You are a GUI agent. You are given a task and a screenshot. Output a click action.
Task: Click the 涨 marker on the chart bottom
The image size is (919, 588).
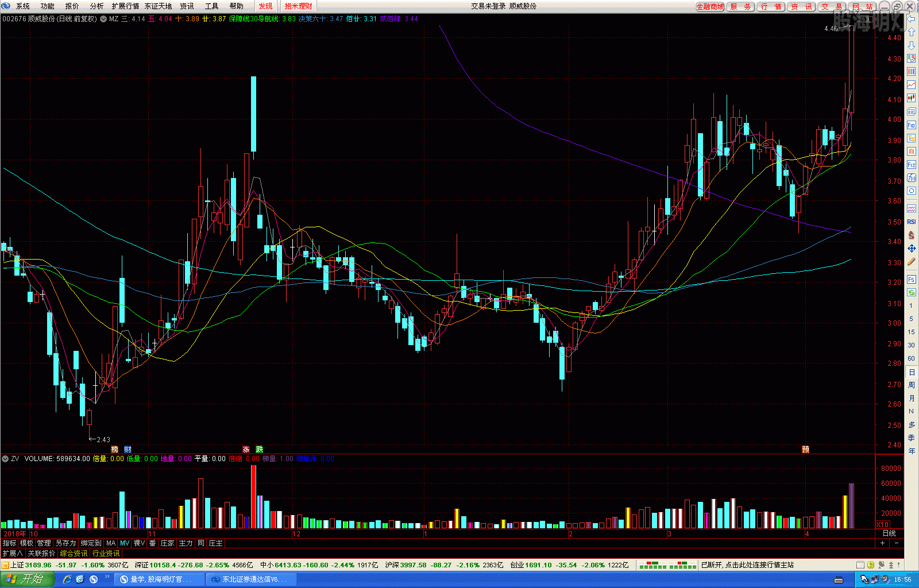[246, 449]
